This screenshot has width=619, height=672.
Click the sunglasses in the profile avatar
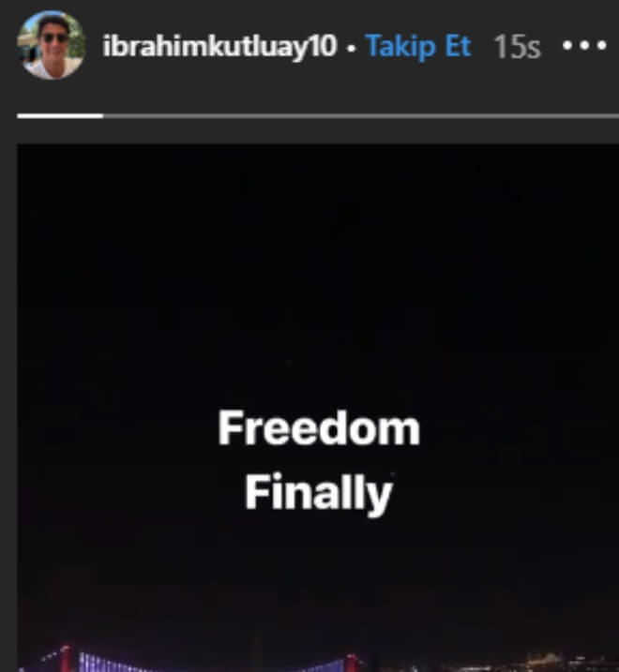point(55,37)
